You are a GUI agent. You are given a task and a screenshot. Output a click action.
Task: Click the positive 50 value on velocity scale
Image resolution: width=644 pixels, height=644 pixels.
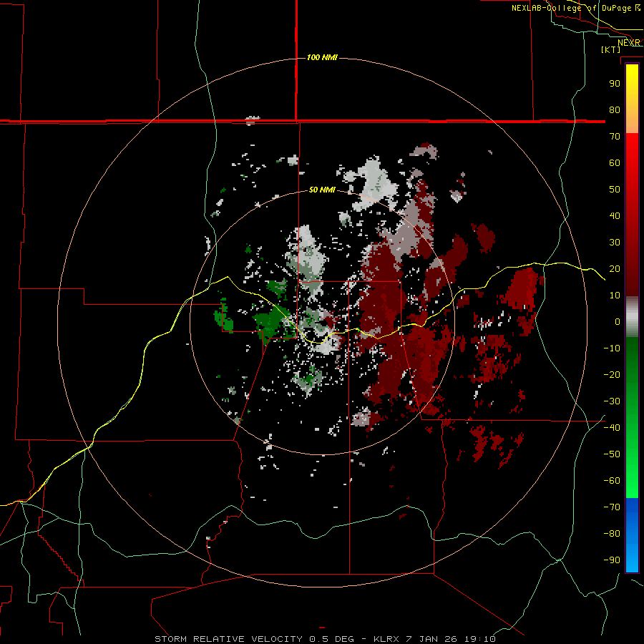coord(615,190)
